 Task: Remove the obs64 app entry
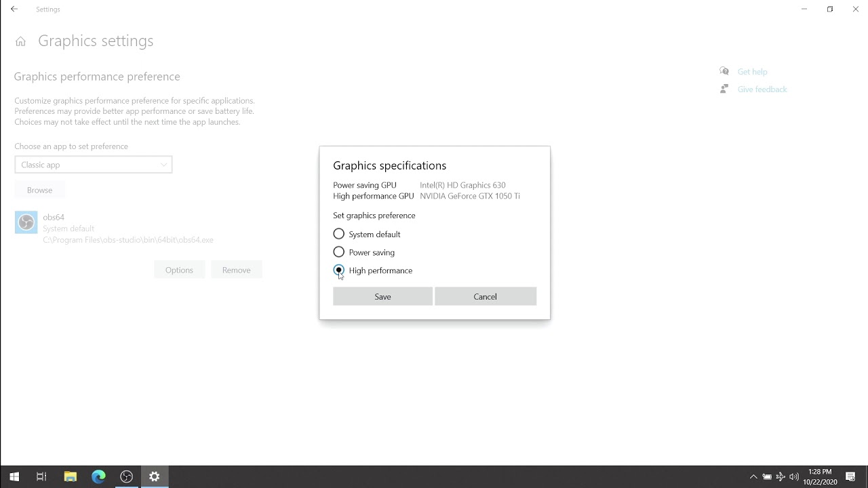tap(236, 270)
